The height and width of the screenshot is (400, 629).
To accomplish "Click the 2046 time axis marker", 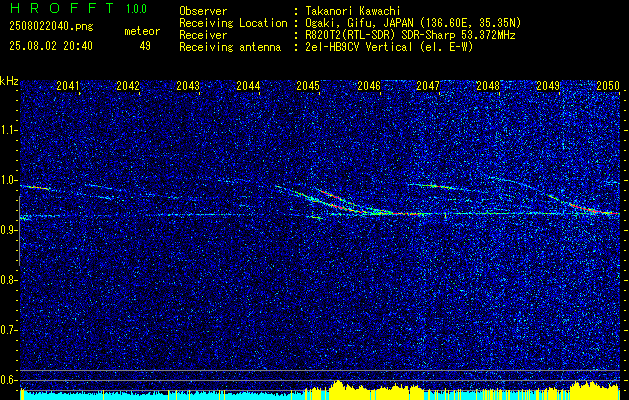I will pos(369,86).
